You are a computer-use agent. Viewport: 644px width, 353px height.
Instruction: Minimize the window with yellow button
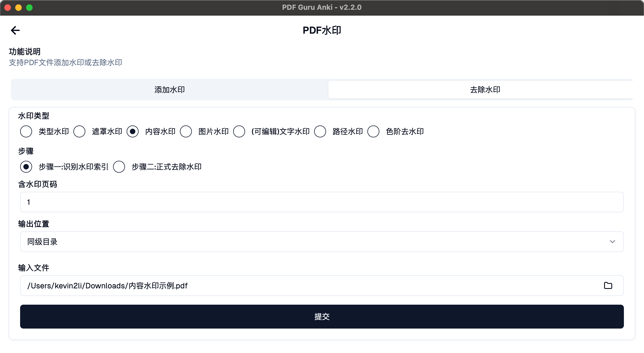(18, 8)
